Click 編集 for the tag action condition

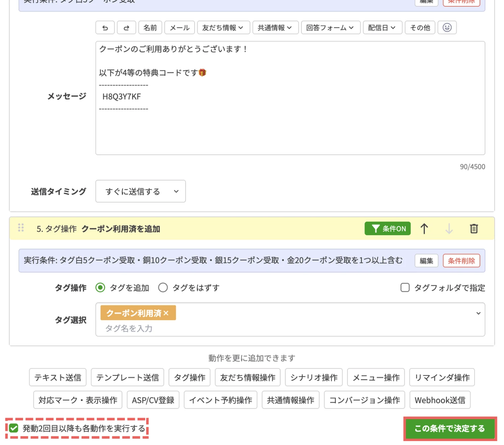click(x=426, y=261)
